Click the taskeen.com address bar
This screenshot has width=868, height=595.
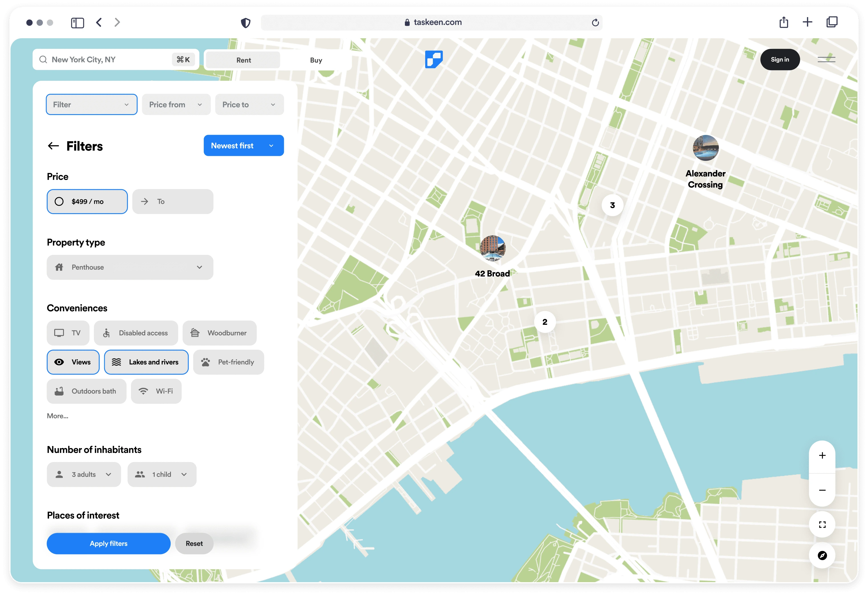(x=431, y=23)
